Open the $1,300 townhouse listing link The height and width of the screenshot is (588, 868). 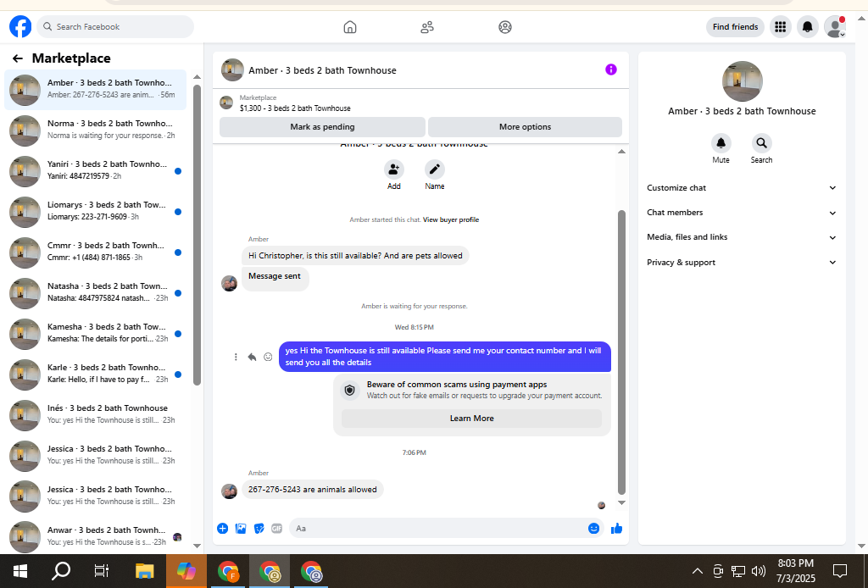(x=295, y=108)
